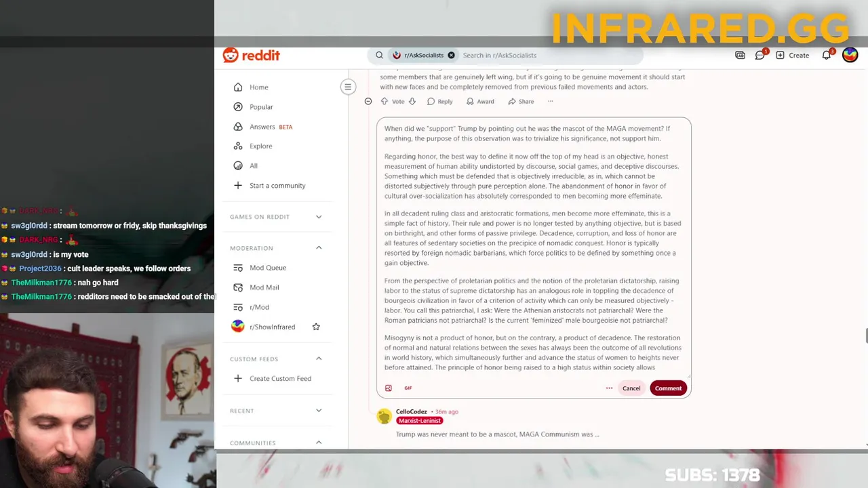Image resolution: width=868 pixels, height=488 pixels.
Task: Click the Marxist-Leninist flair
Action: (420, 421)
